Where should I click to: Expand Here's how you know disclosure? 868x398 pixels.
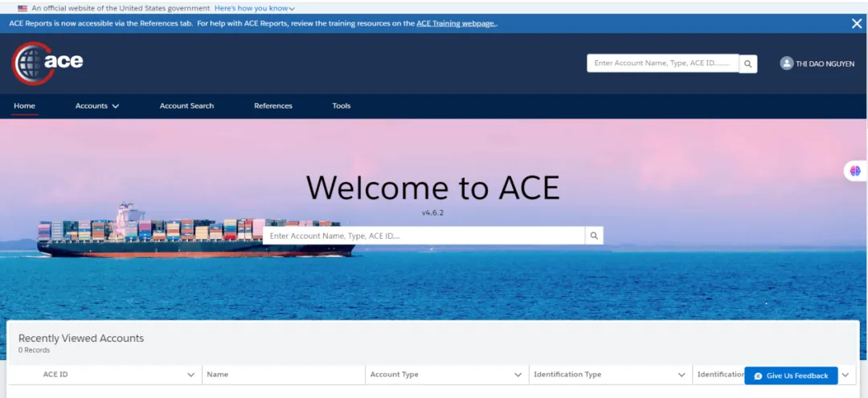click(255, 8)
